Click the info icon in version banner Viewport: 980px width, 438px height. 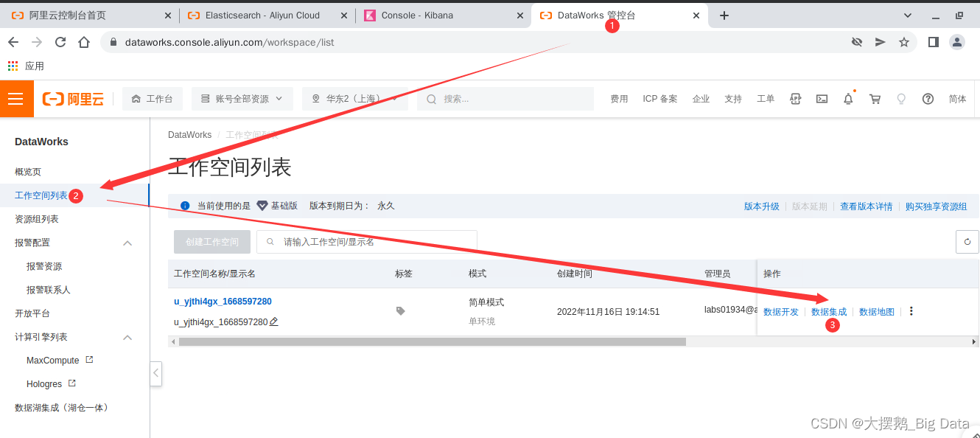[185, 206]
